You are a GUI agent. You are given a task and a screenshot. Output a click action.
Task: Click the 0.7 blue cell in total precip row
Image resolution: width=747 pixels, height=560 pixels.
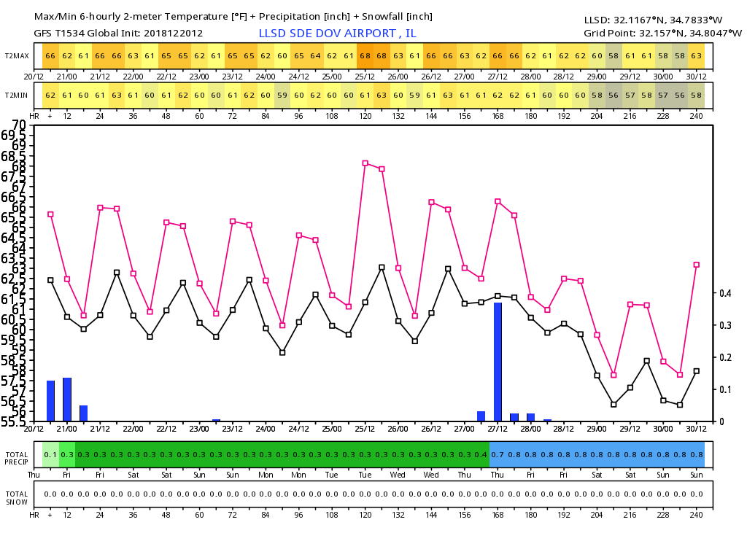click(498, 454)
